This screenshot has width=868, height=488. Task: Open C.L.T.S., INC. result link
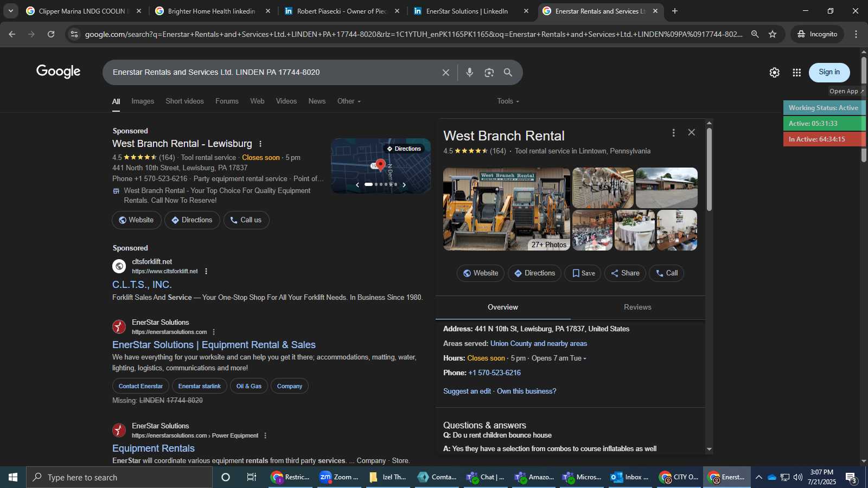pos(142,285)
